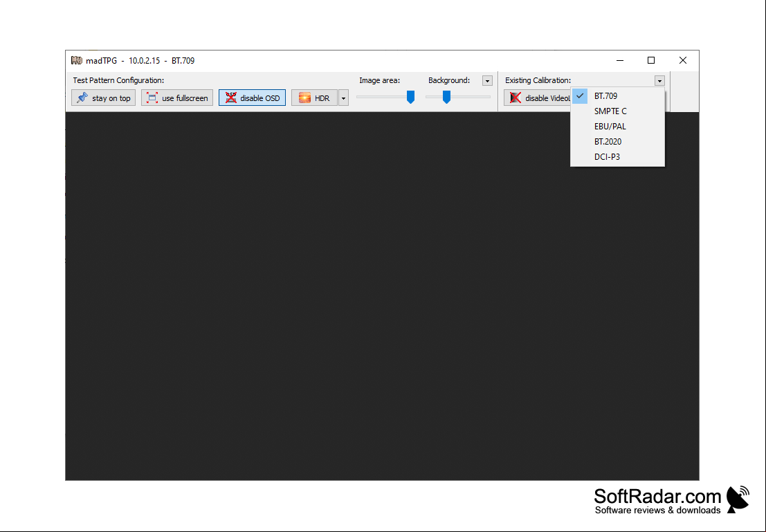
Task: Select DCI-P3 in calibration menu
Action: (x=617, y=156)
